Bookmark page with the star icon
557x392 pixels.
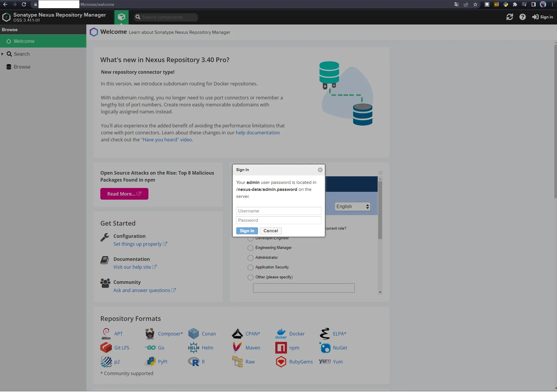coord(475,4)
